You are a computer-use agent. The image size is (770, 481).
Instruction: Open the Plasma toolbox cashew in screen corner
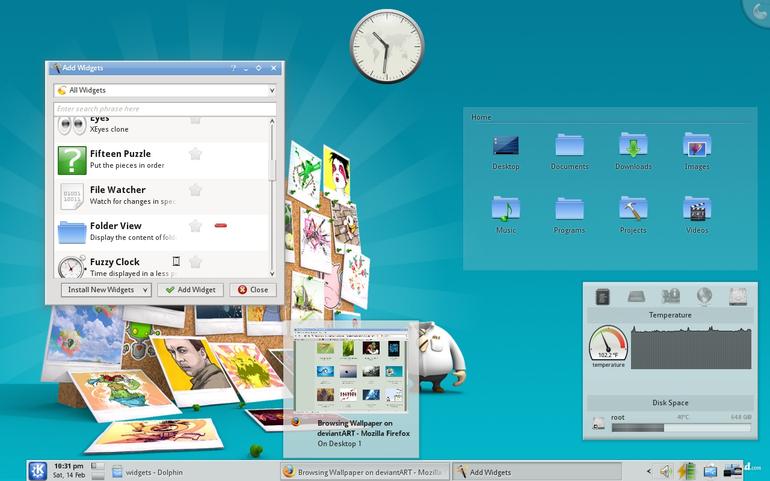click(x=757, y=12)
